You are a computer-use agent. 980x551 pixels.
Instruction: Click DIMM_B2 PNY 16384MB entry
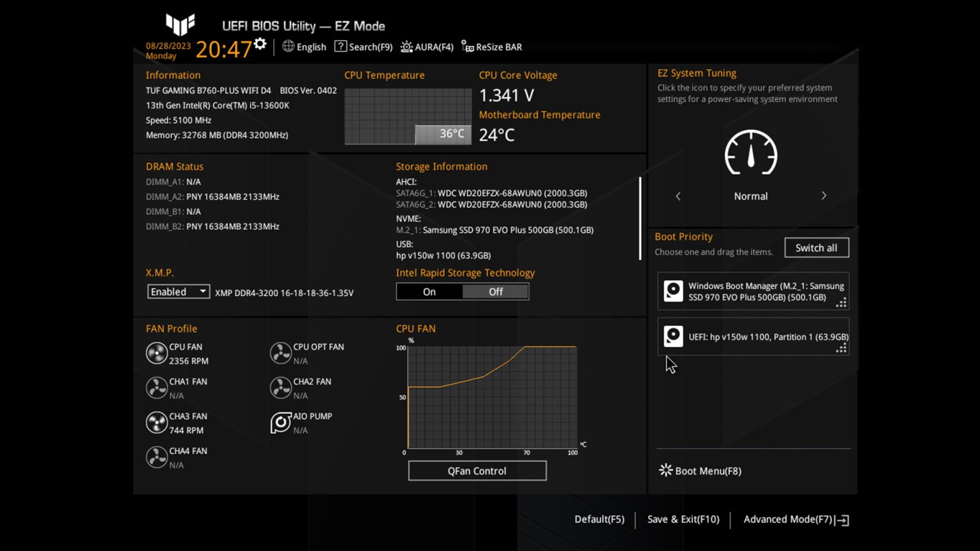[x=212, y=226]
